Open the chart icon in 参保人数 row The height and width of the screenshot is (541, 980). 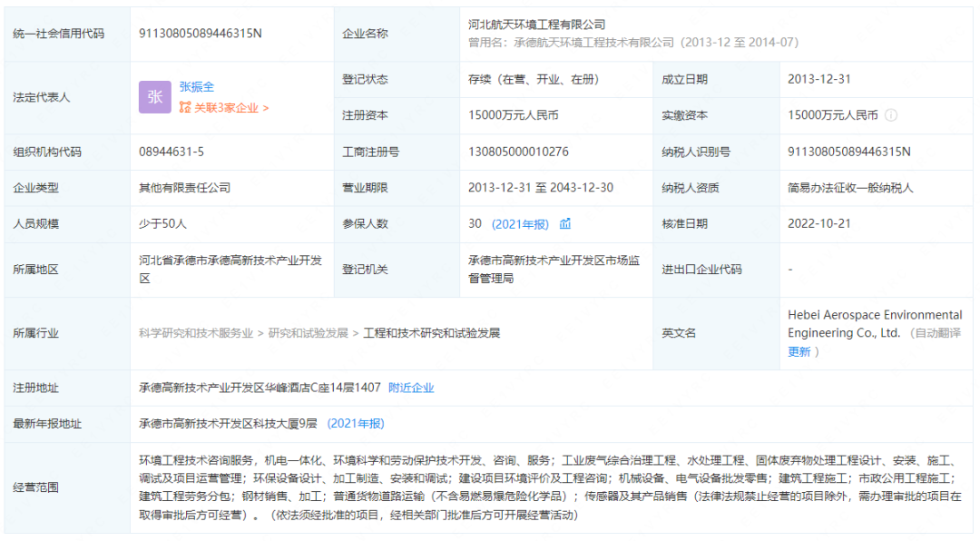pyautogui.click(x=565, y=224)
